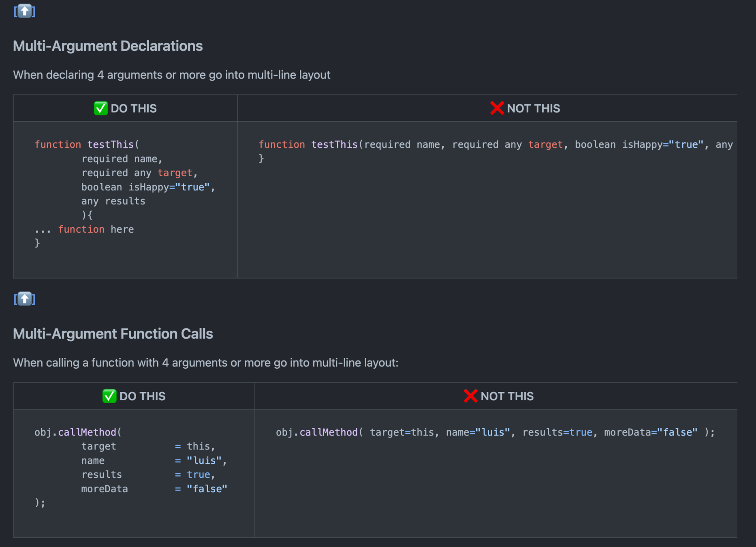Image resolution: width=756 pixels, height=547 pixels.
Task: Click the up-arrow link above Multi-Argument Function Calls
Action: 24,299
